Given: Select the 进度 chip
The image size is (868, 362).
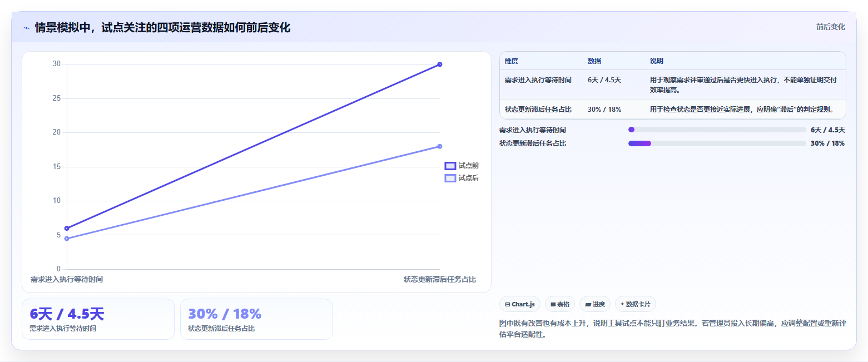Looking at the screenshot, I should (x=595, y=304).
